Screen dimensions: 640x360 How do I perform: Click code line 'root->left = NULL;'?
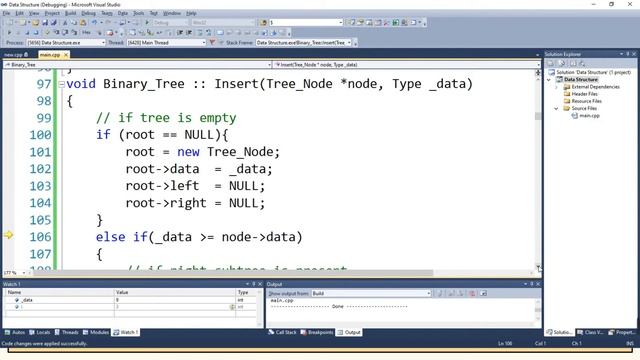click(195, 186)
